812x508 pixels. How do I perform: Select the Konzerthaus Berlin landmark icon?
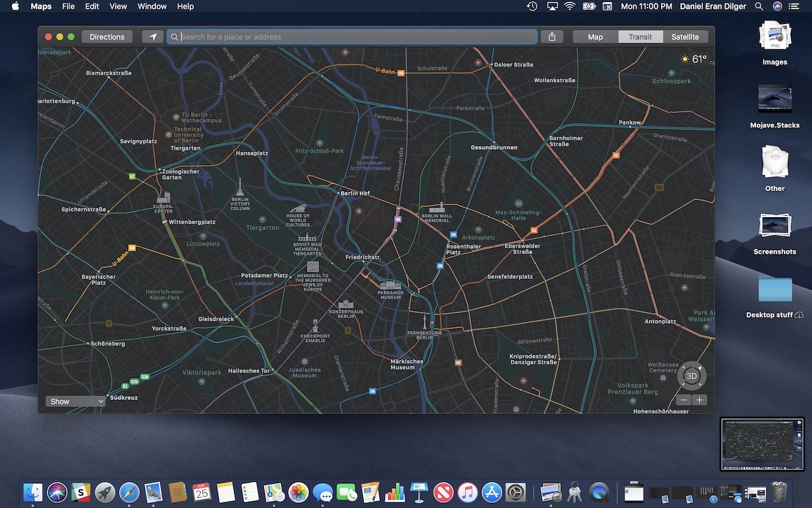tap(346, 305)
